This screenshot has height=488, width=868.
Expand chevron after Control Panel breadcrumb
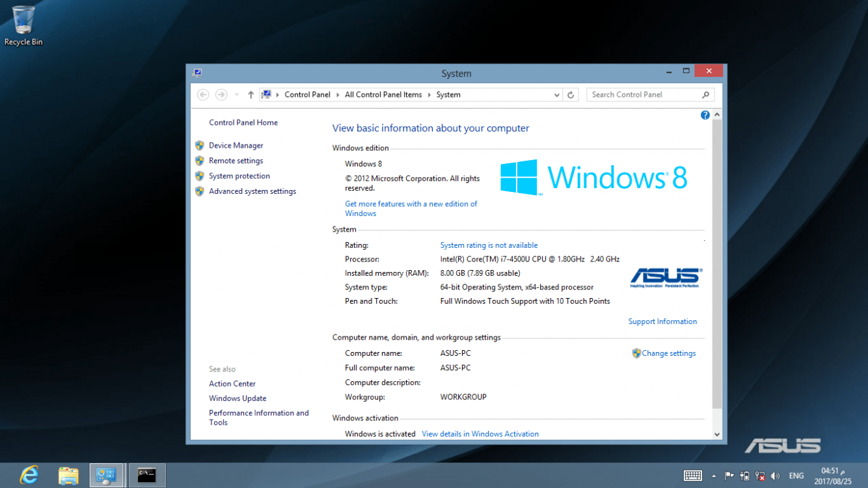[338, 95]
